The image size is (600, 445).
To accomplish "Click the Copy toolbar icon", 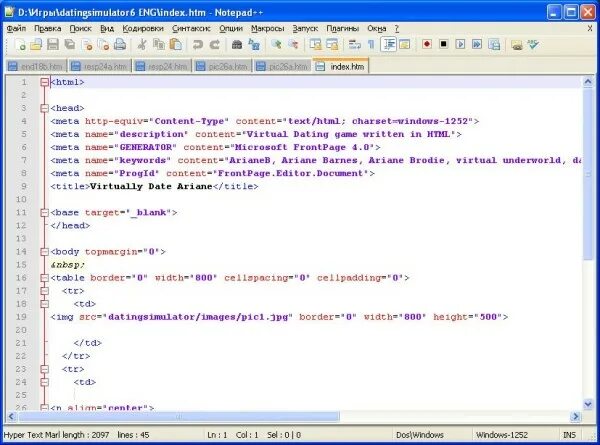I will 159,45.
